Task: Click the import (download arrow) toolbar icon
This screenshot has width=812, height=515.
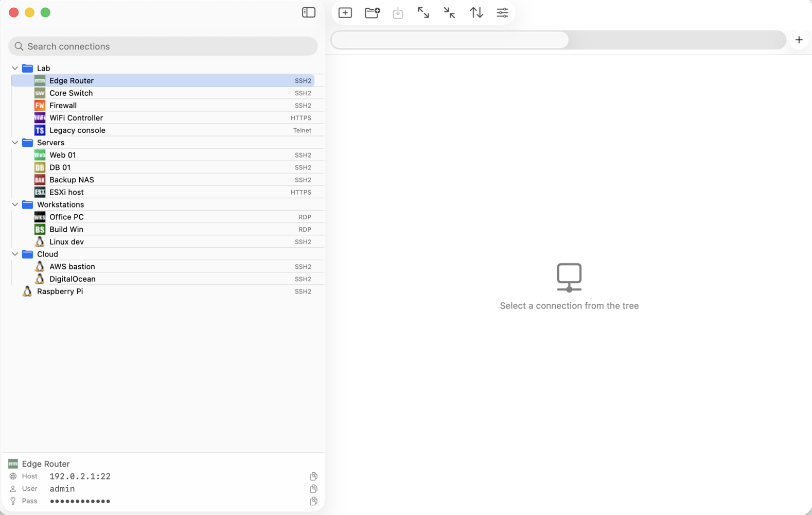Action: click(398, 13)
